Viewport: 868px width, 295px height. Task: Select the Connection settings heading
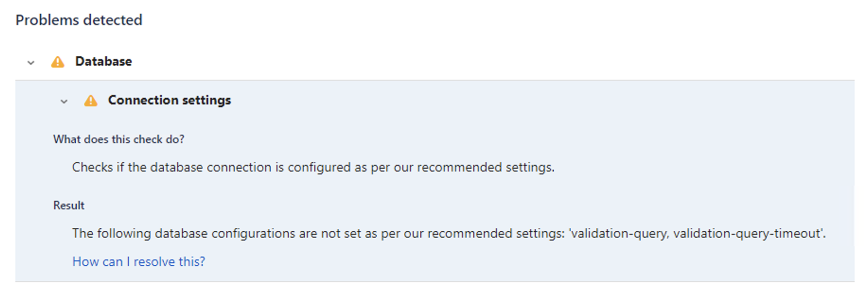click(169, 100)
